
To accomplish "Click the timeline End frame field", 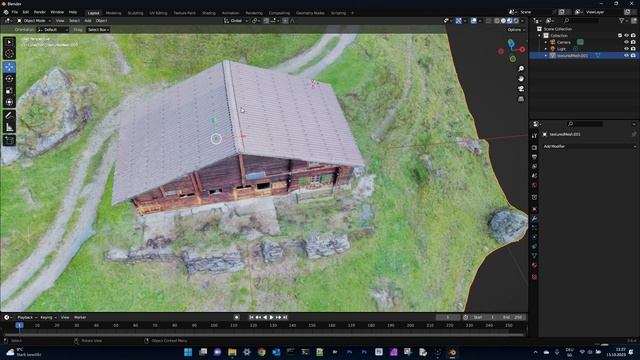I will pyautogui.click(x=512, y=317).
